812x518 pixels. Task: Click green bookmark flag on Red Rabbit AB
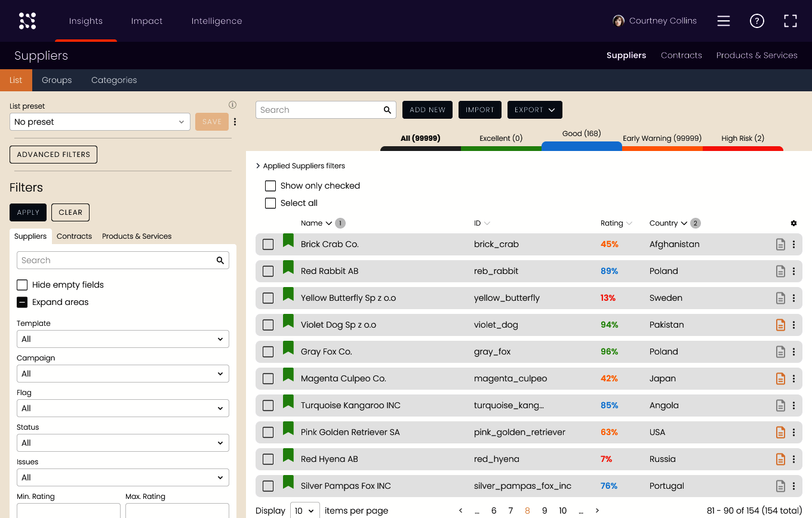(288, 267)
